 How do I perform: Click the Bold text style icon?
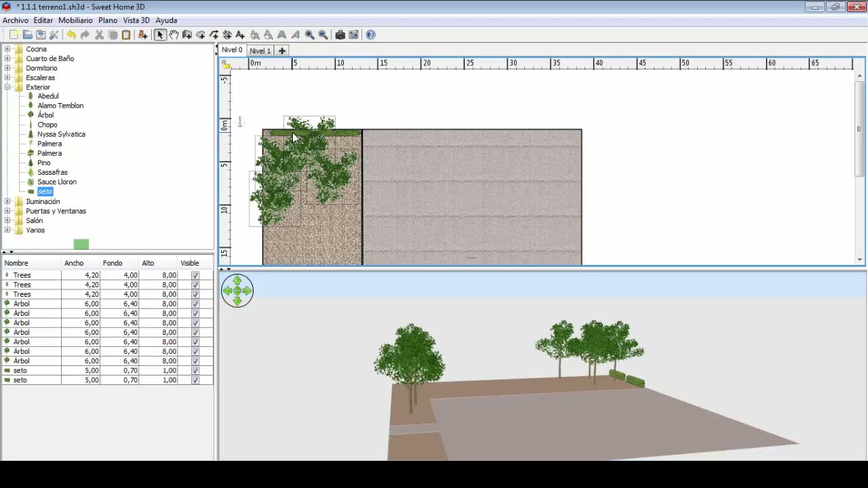282,35
